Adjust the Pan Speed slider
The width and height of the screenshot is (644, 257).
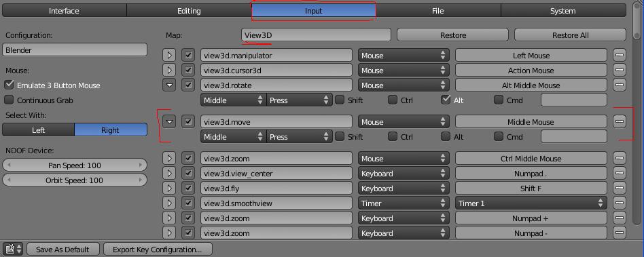pyautogui.click(x=75, y=165)
